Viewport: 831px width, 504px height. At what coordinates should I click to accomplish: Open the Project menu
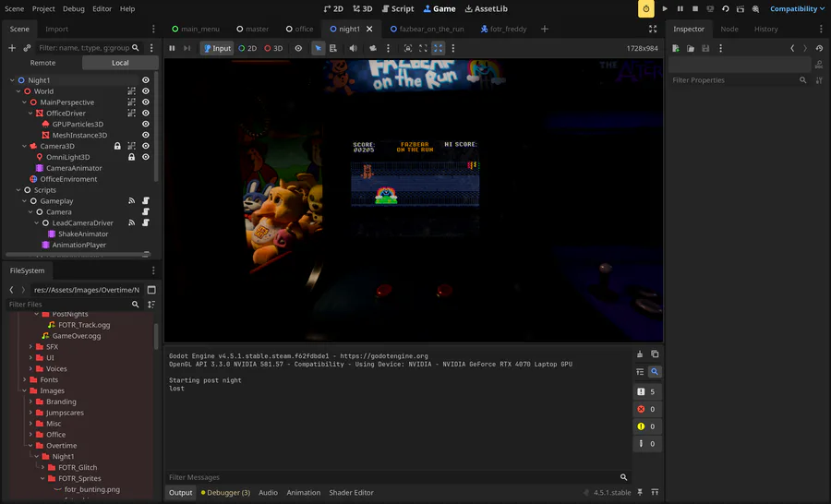43,8
